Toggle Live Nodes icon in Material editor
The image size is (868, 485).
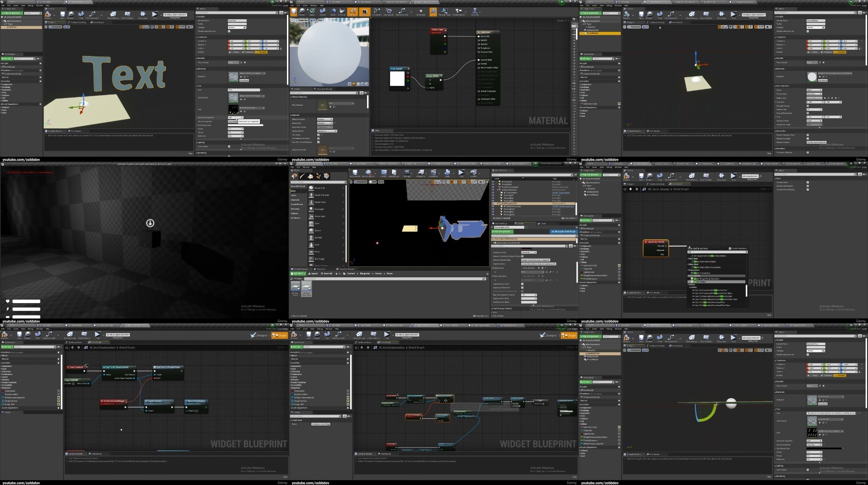pyautogui.click(x=377, y=12)
